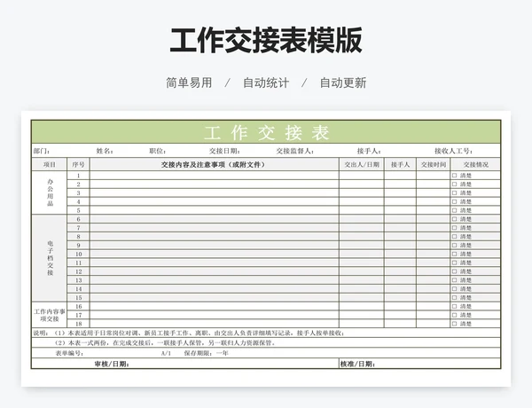Click the 核准/日期 signature label
Screen dimensions: 532x408
point(357,365)
